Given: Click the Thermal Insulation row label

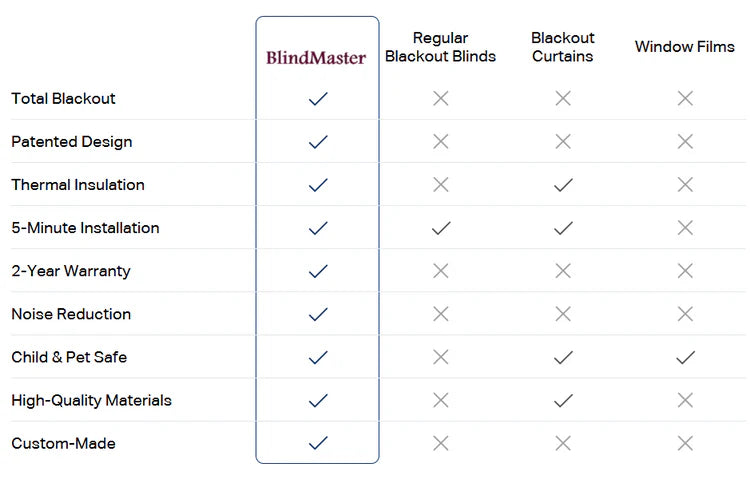Looking at the screenshot, I should (78, 185).
